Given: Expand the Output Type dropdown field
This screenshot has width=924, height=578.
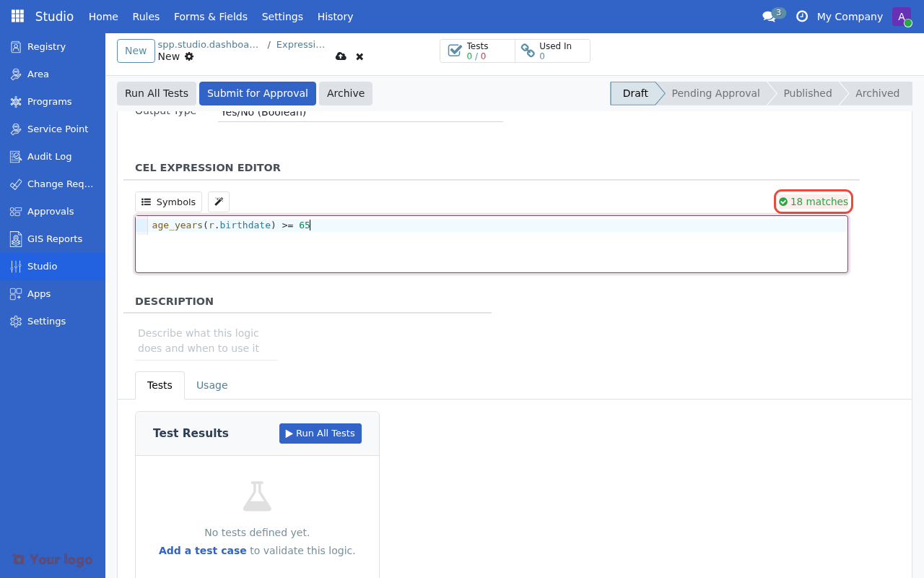Looking at the screenshot, I should point(359,113).
